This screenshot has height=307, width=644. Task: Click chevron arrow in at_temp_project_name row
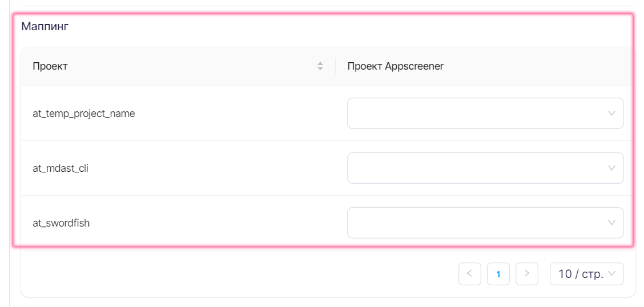click(611, 114)
